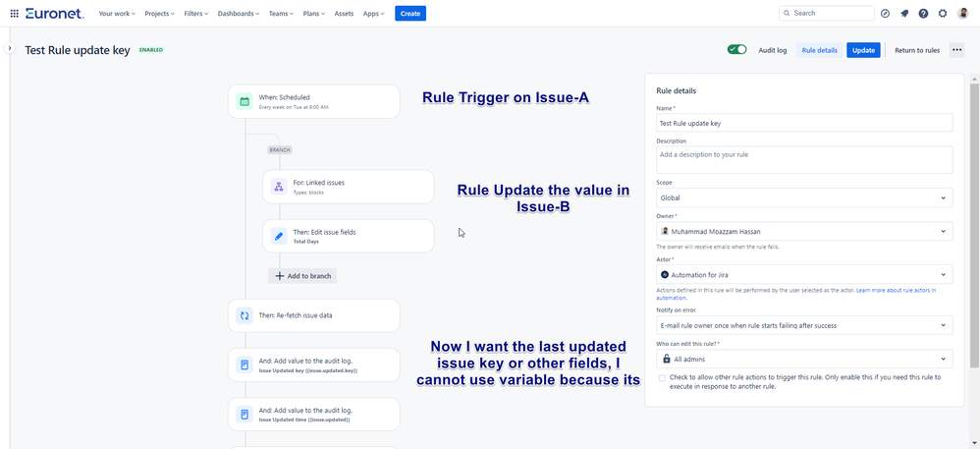Click the rule Name input field
Viewport: 980px width, 449px height.
(804, 123)
